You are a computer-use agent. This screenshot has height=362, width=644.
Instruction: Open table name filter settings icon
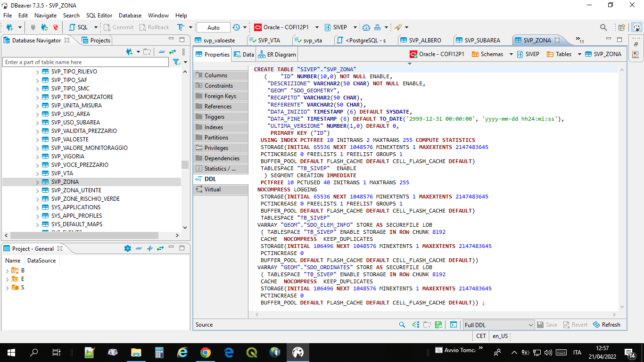pos(176,62)
